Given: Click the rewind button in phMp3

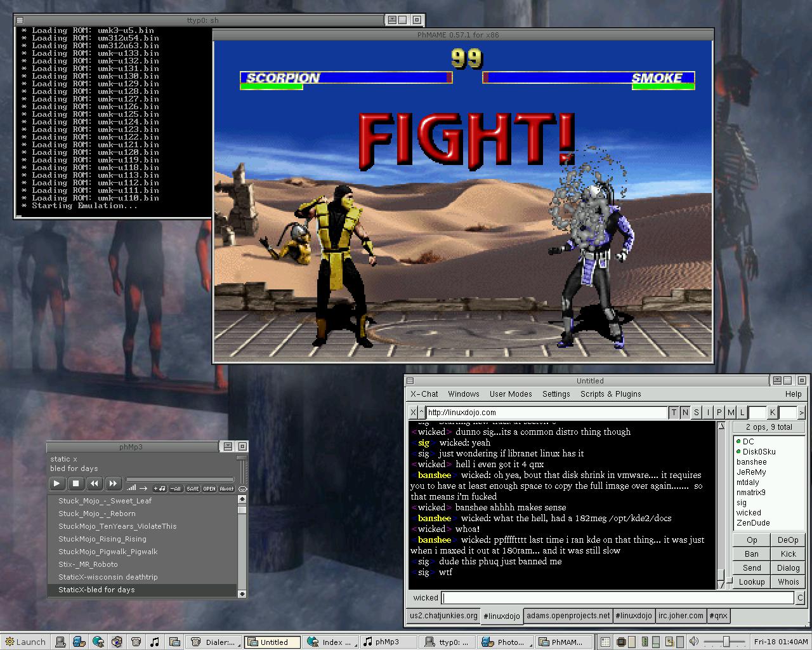Looking at the screenshot, I should pyautogui.click(x=95, y=484).
